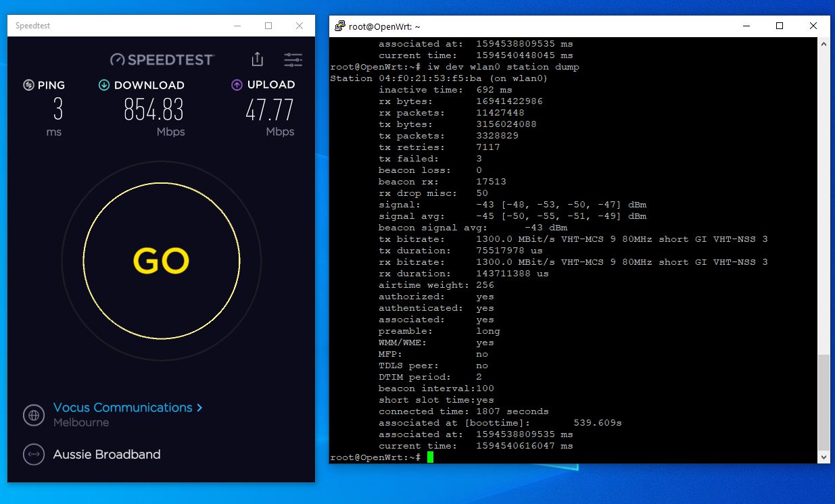
Task: Click the tx bitrate 1300.0 MBit/s line
Action: (x=573, y=239)
